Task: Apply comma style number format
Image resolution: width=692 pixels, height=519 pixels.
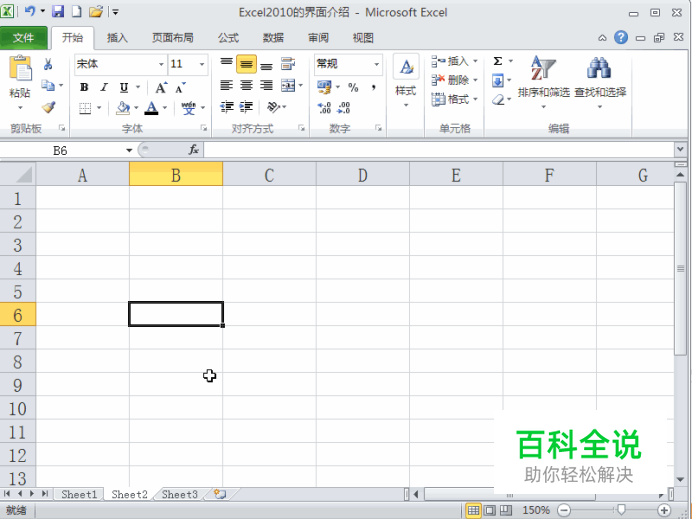Action: 373,87
